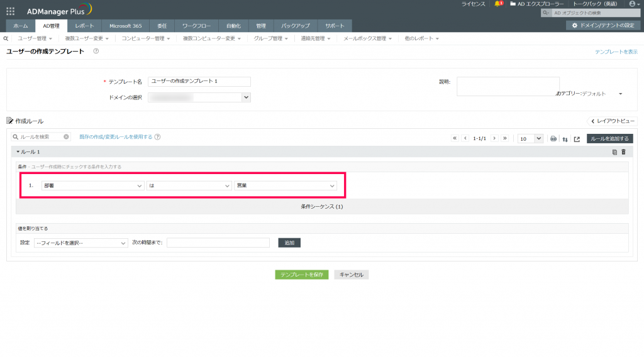Open the rows-per-page 10 dropdown
This screenshot has width=644, height=357.
coord(530,139)
